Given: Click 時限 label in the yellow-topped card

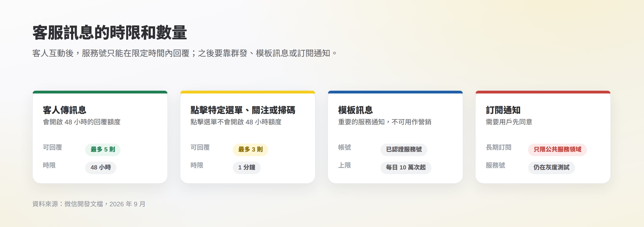Looking at the screenshot, I should coord(197,166).
